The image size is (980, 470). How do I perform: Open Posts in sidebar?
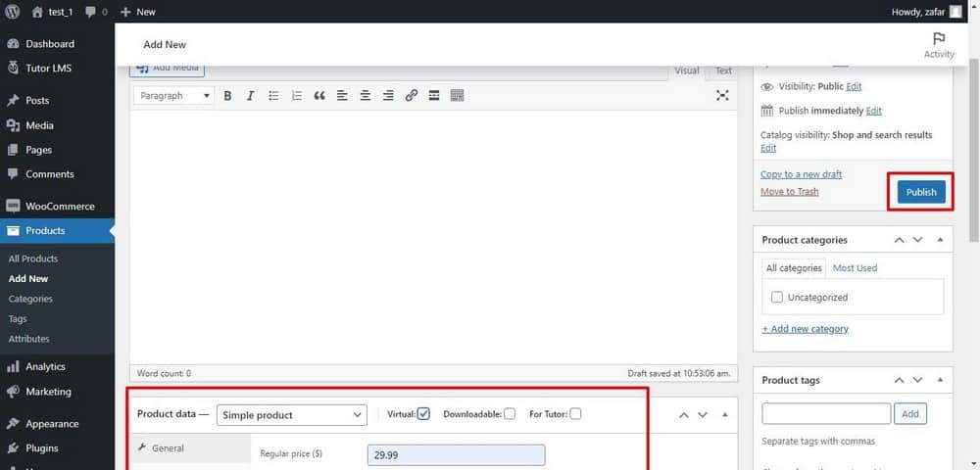click(x=37, y=101)
